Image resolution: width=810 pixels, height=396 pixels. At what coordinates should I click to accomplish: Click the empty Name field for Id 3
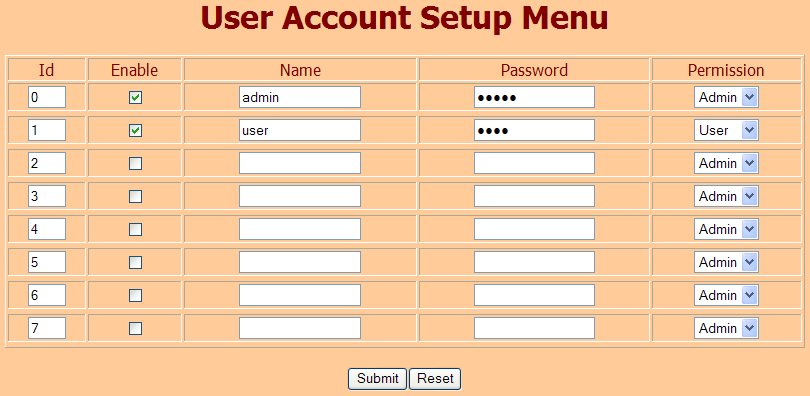(300, 196)
